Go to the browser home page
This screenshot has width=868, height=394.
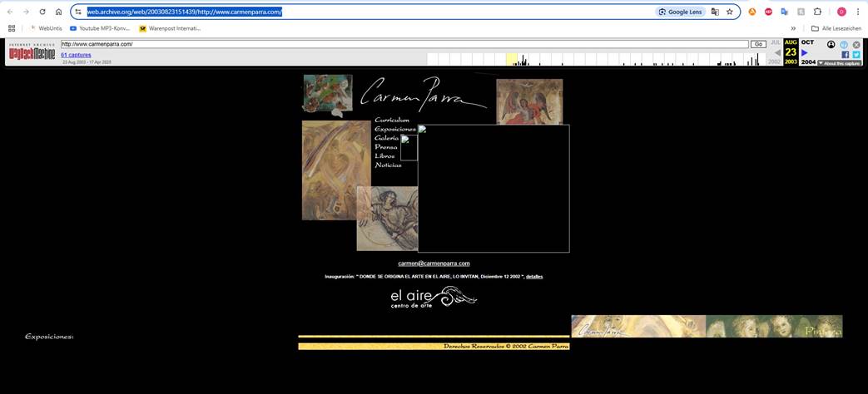tap(59, 12)
